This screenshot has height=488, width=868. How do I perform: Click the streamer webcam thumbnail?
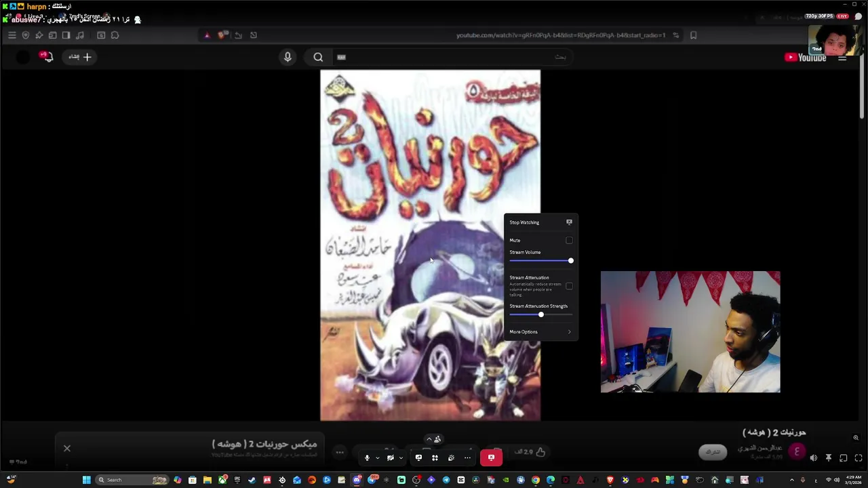tap(690, 332)
